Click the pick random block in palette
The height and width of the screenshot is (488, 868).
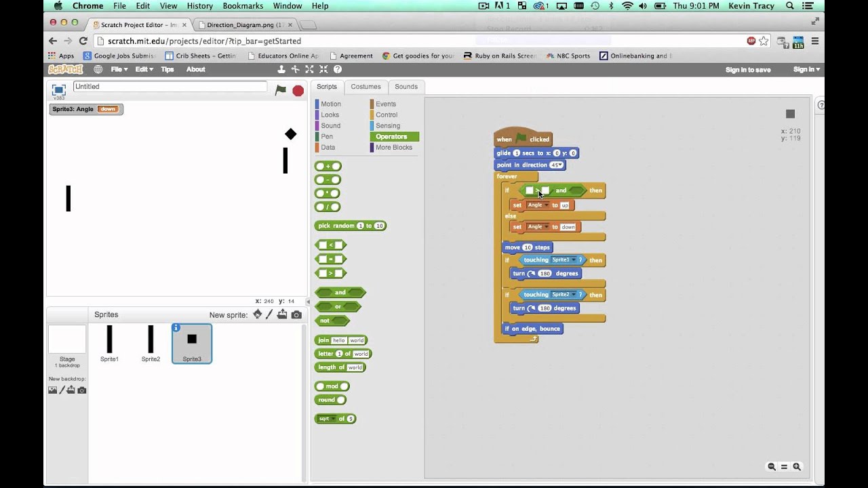pos(351,226)
